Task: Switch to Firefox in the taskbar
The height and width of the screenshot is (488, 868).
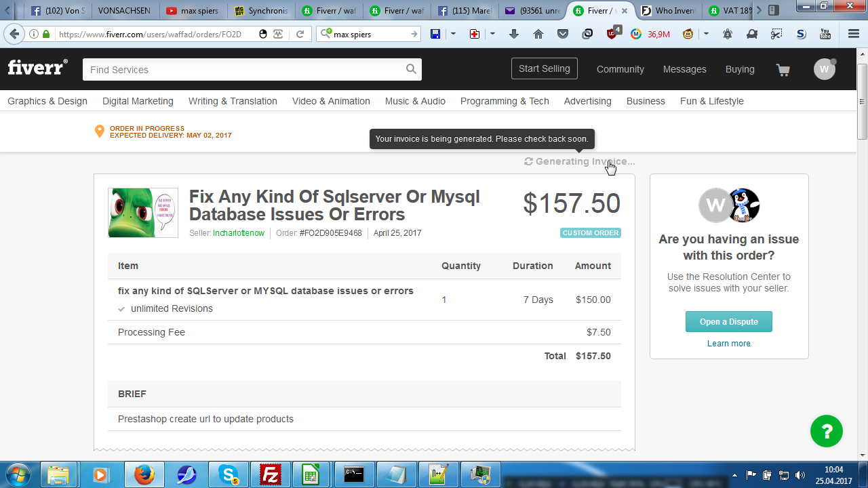Action: (x=144, y=475)
